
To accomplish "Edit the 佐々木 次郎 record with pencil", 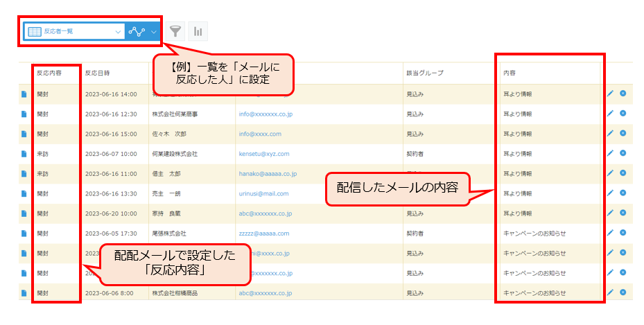I will [610, 133].
